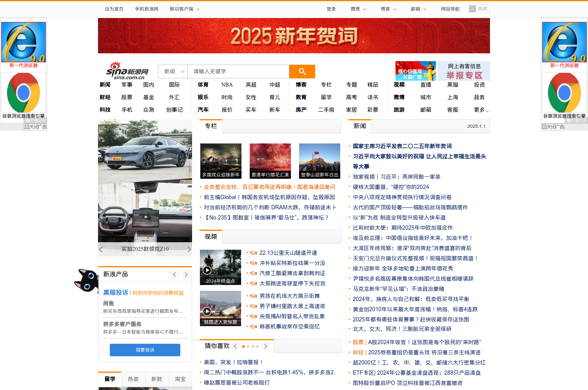
Task: Play the 韩国进入哀悼期 video
Action: (207, 311)
